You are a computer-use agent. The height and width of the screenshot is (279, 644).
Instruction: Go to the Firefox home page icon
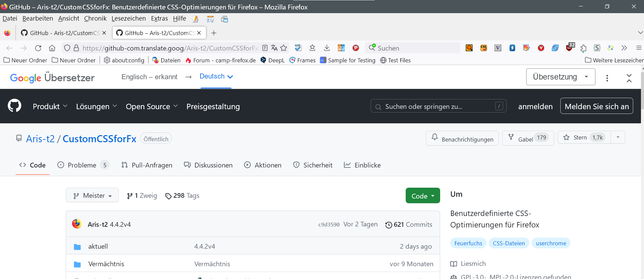click(x=52, y=48)
